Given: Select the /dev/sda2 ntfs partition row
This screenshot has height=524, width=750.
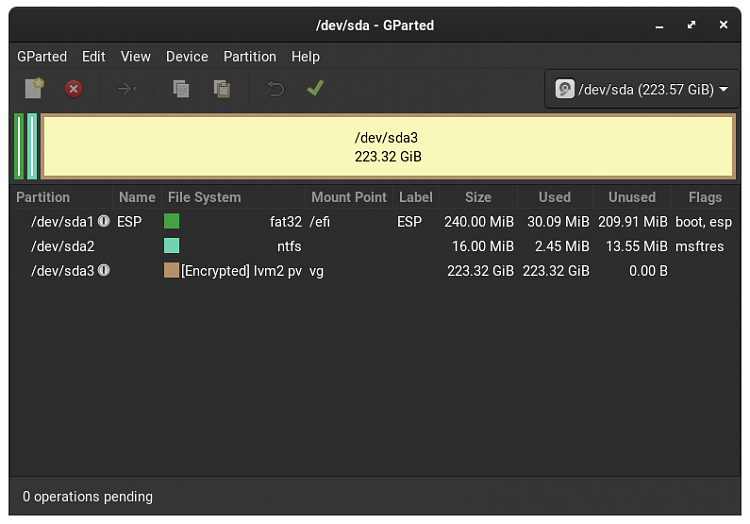Looking at the screenshot, I should [300, 246].
